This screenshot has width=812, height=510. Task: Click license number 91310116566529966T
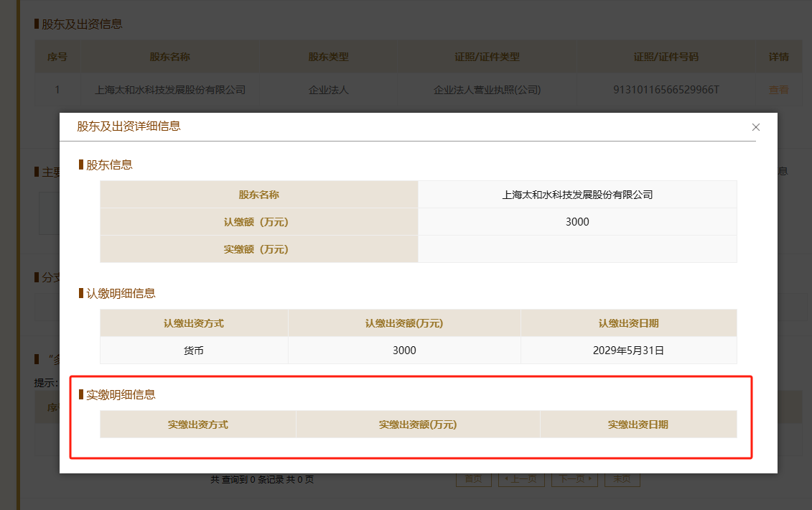[666, 90]
